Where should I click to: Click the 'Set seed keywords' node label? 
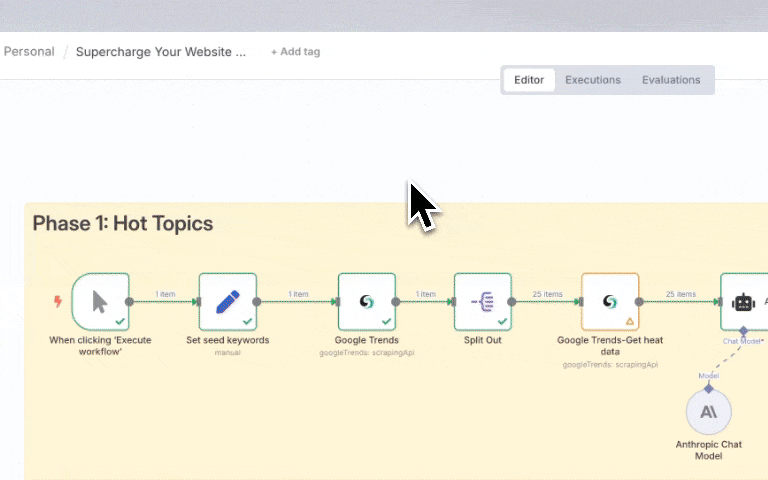pyautogui.click(x=228, y=340)
